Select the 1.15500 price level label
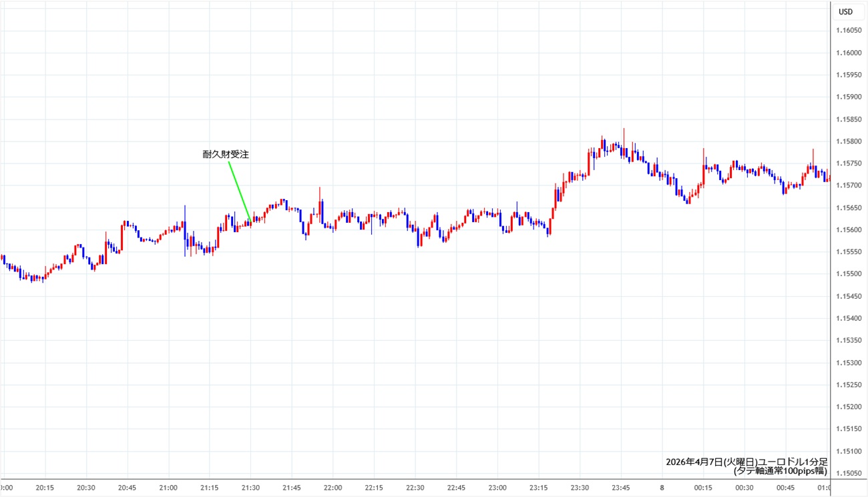 click(848, 274)
